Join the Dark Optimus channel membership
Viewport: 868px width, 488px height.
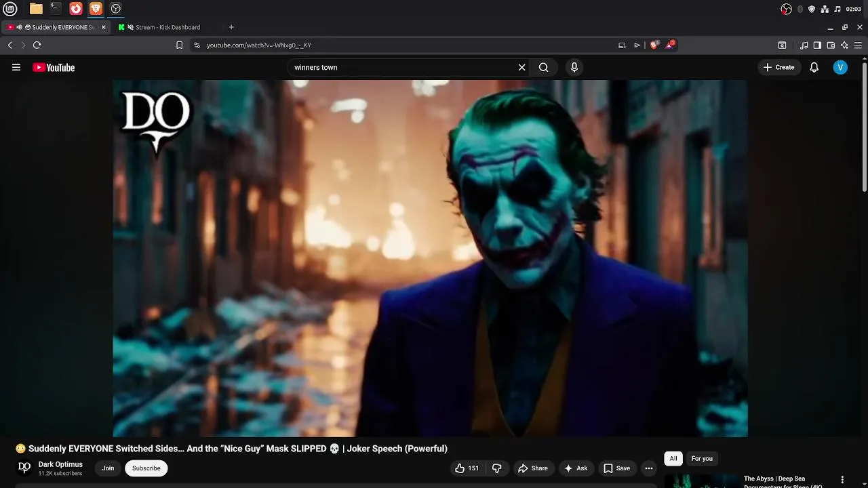tap(108, 468)
